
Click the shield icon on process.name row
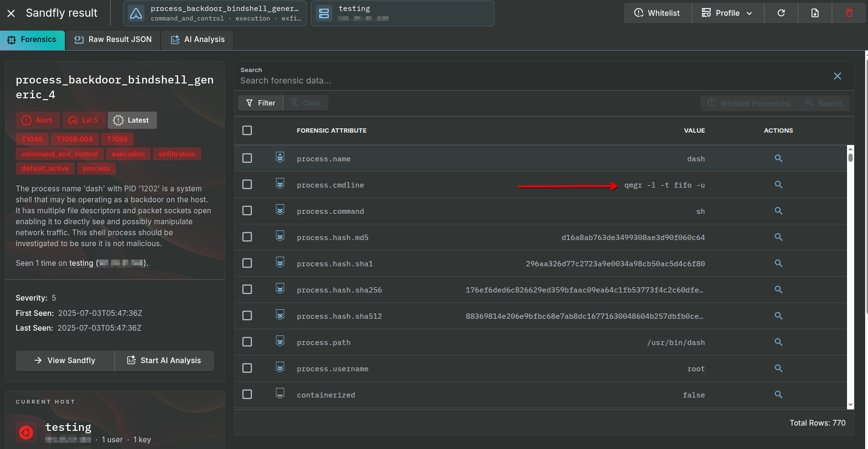[280, 157]
